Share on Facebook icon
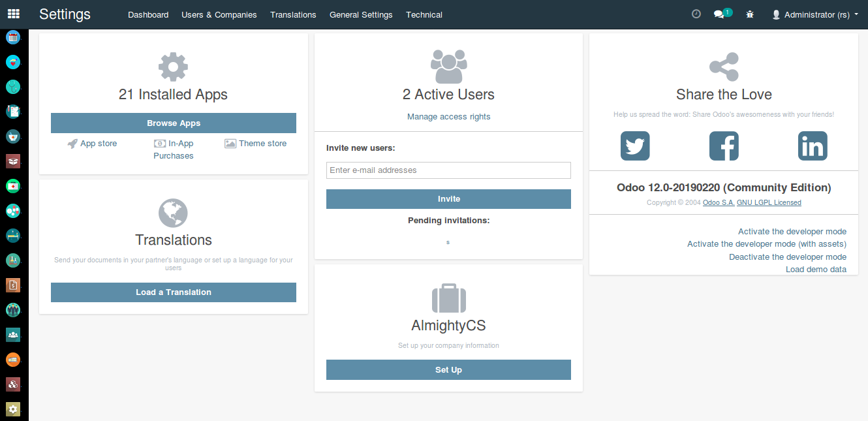 coord(724,146)
